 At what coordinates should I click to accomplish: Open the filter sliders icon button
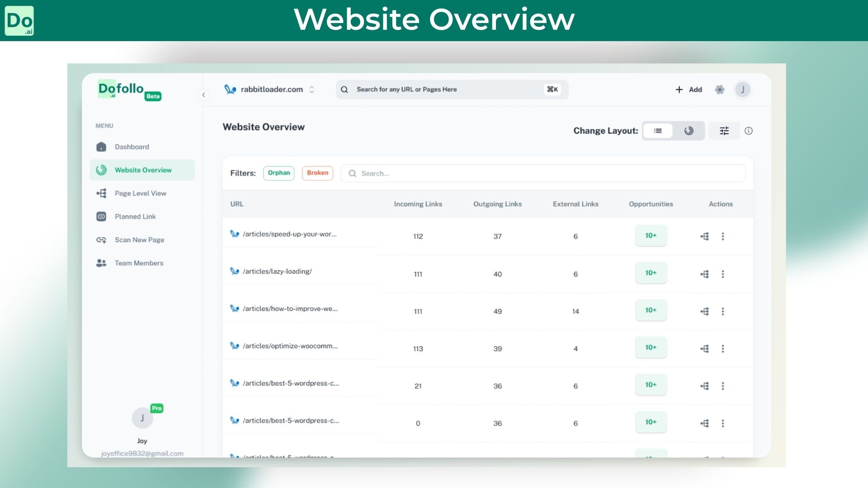tap(724, 131)
